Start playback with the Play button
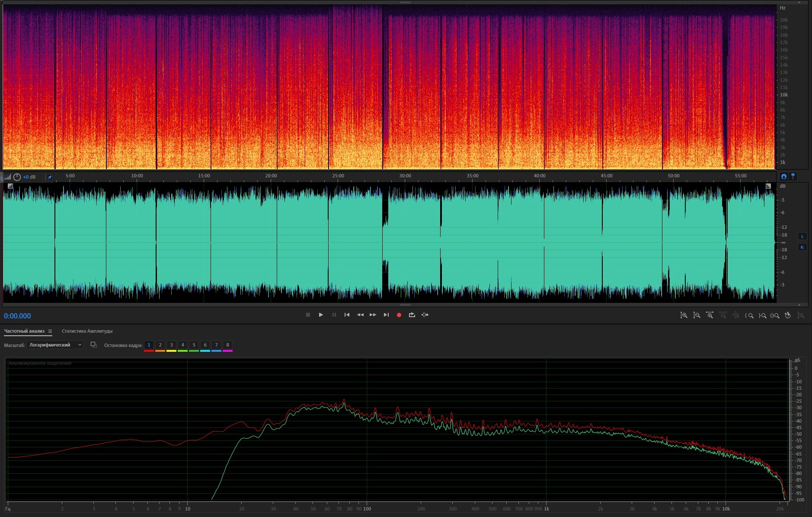Image resolution: width=812 pixels, height=517 pixels. click(x=321, y=315)
